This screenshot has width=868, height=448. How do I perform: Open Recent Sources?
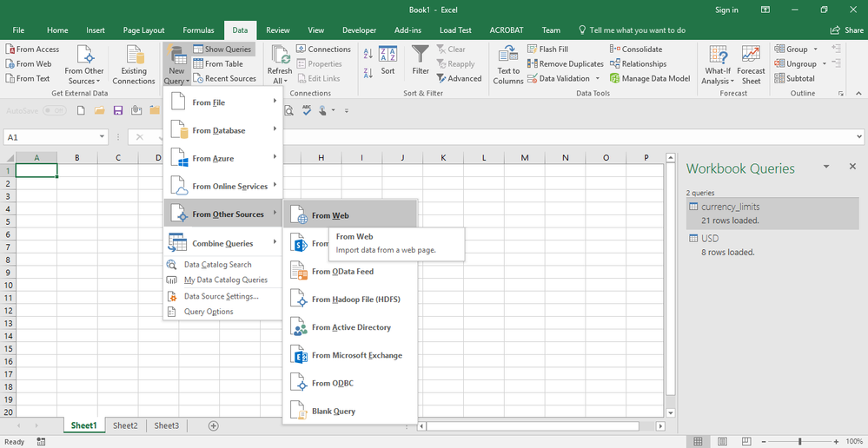tap(224, 78)
